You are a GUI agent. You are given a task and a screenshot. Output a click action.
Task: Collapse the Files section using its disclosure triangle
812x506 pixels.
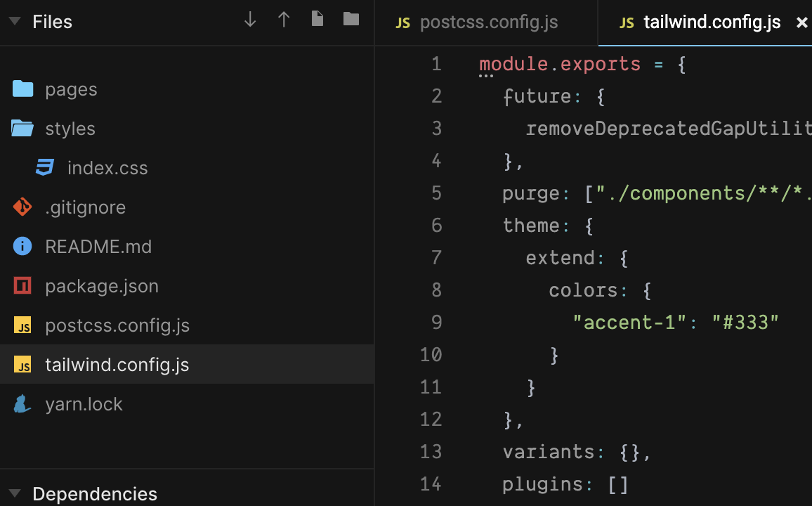tap(13, 21)
